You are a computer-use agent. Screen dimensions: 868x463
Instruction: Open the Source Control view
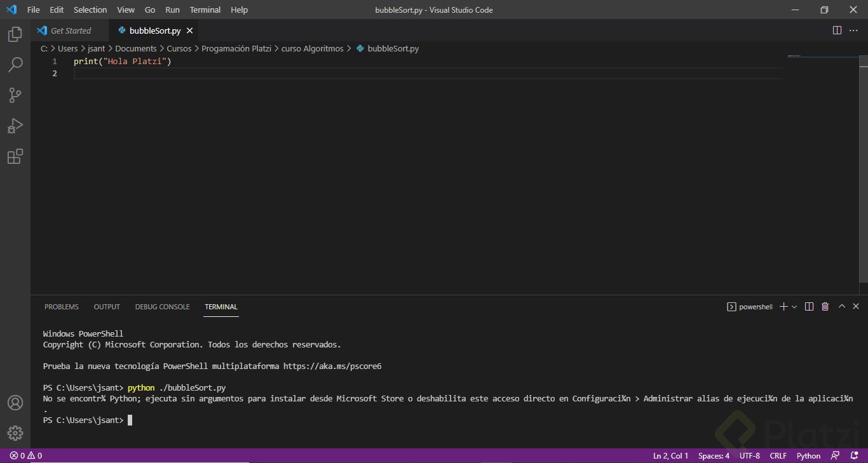pyautogui.click(x=15, y=95)
